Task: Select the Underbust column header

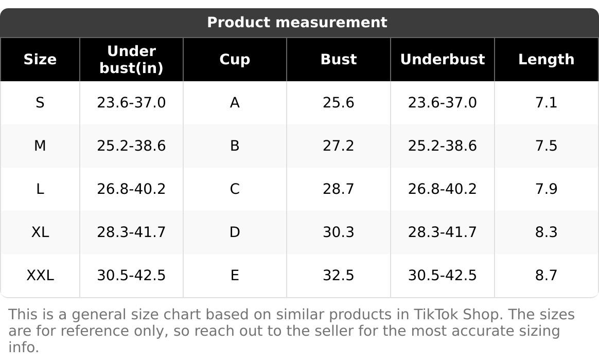Action: pyautogui.click(x=442, y=60)
